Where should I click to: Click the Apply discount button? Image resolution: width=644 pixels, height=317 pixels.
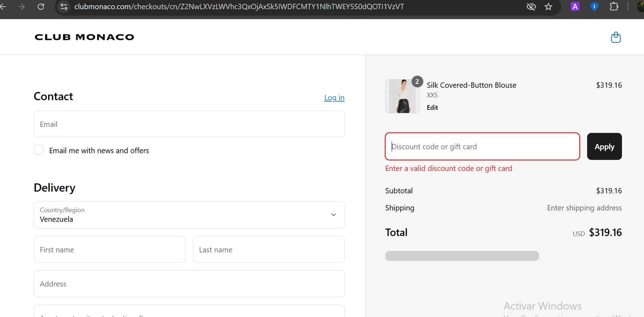pyautogui.click(x=605, y=146)
